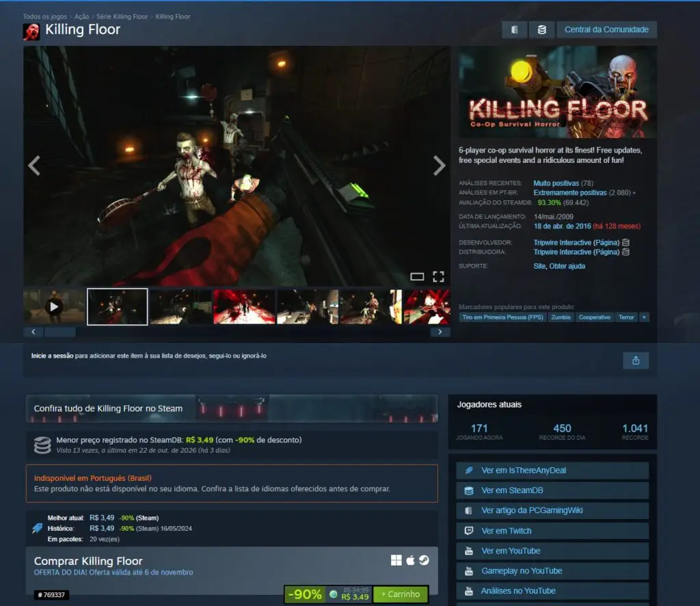Open the PCGamingWiki icon button near the title
700x606 pixels.
click(514, 29)
